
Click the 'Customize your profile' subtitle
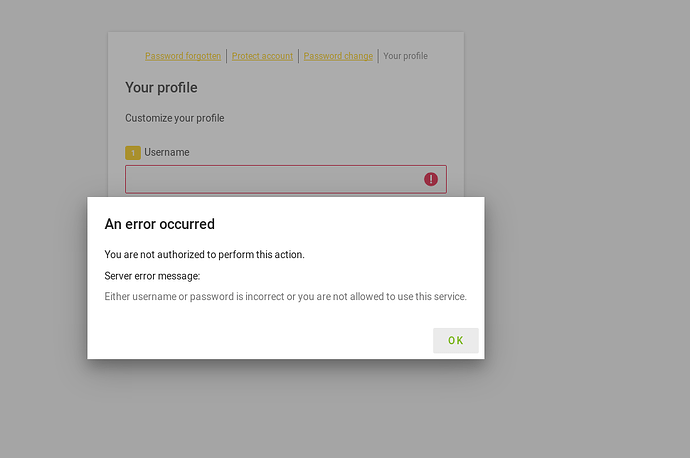174,118
